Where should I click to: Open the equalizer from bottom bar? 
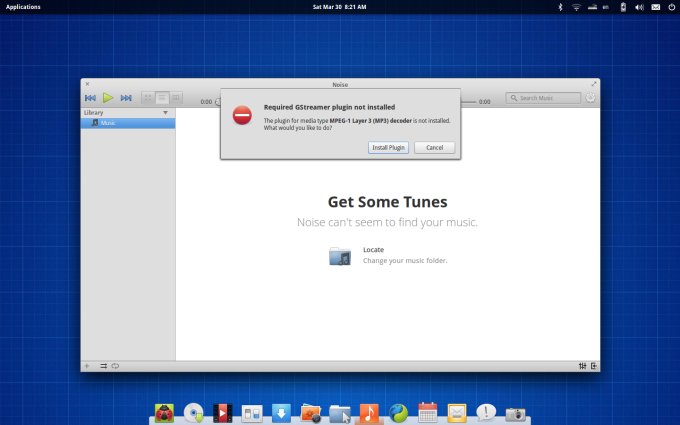[582, 366]
